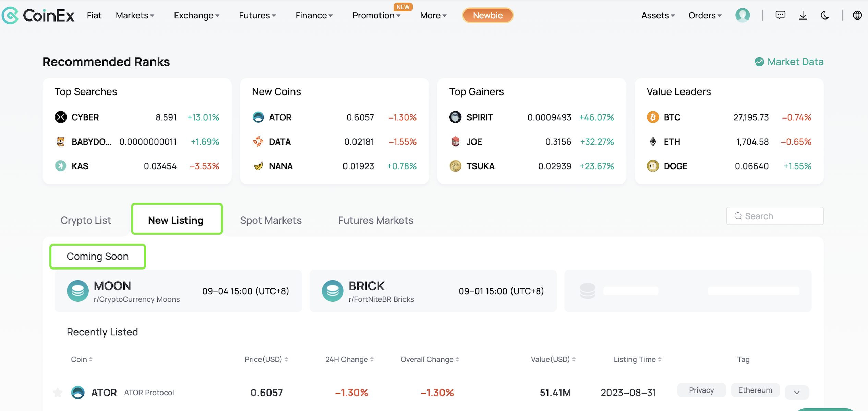868x411 pixels.
Task: Click the download app icon
Action: point(803,15)
